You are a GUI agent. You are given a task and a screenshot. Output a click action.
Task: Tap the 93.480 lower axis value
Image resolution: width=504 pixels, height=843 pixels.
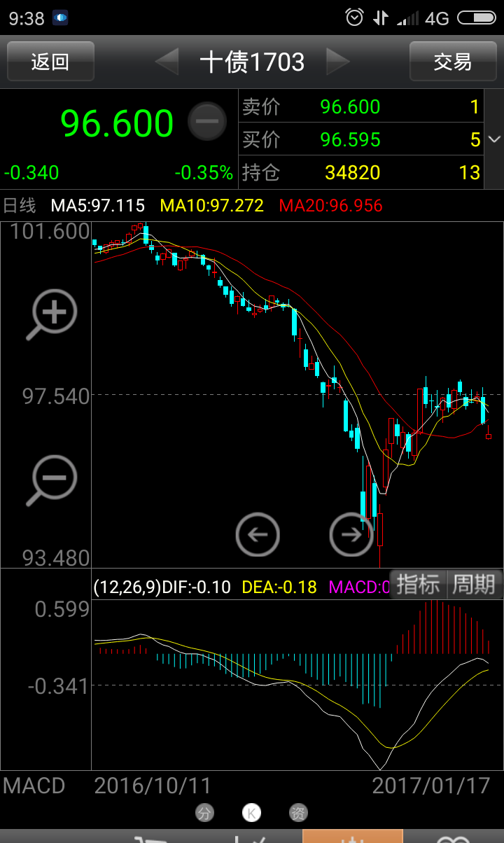tap(56, 558)
